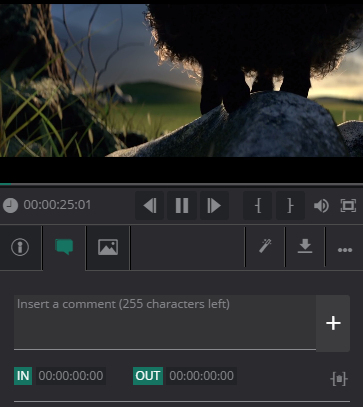
Task: Toggle fullscreen video view
Action: tap(348, 205)
